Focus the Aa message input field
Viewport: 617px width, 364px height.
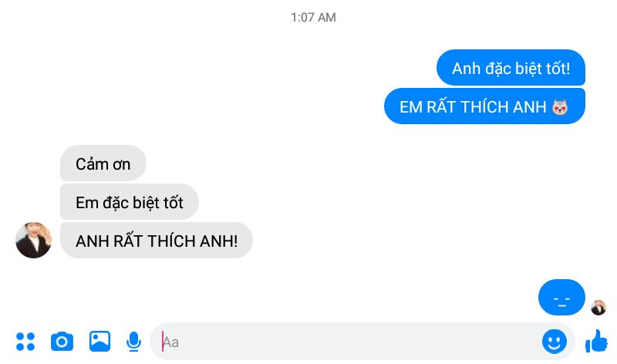[362, 341]
